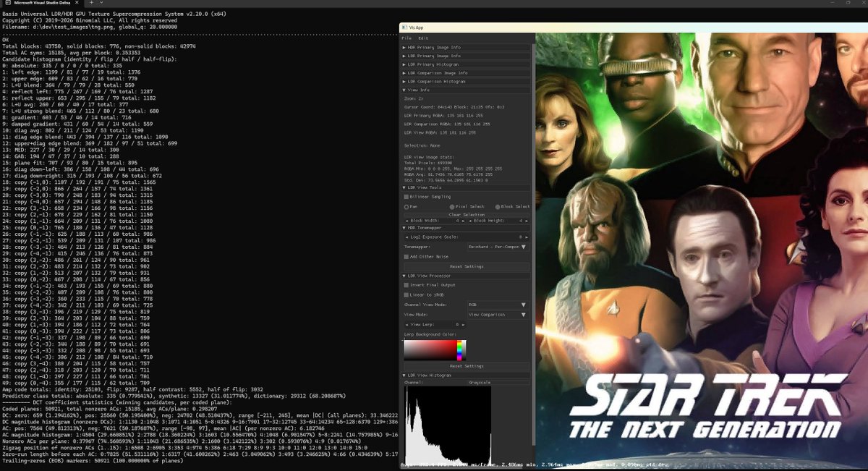Increase Block Width with its right arrow
This screenshot has width=868, height=471.
[464, 220]
